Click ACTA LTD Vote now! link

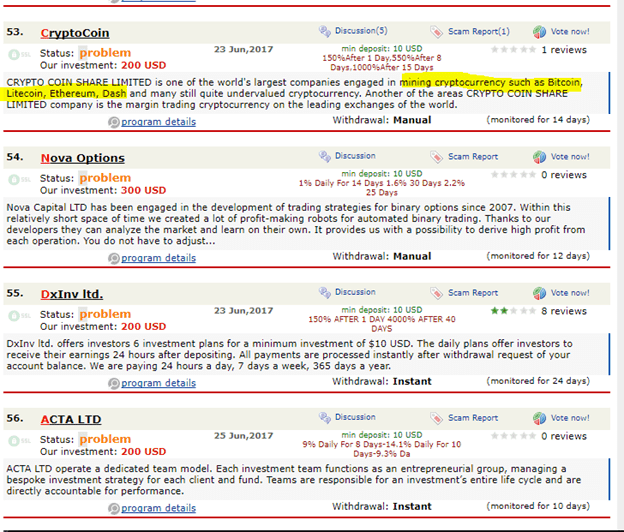click(x=570, y=417)
